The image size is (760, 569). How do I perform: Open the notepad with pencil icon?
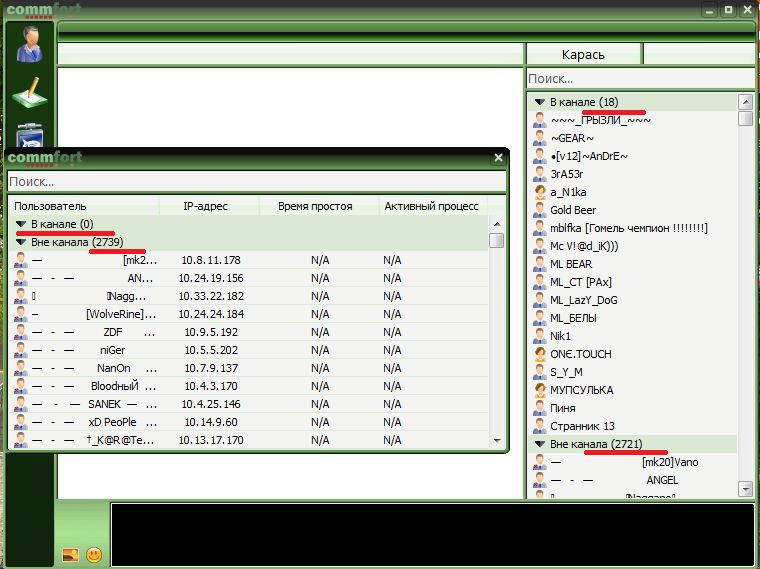[x=30, y=94]
